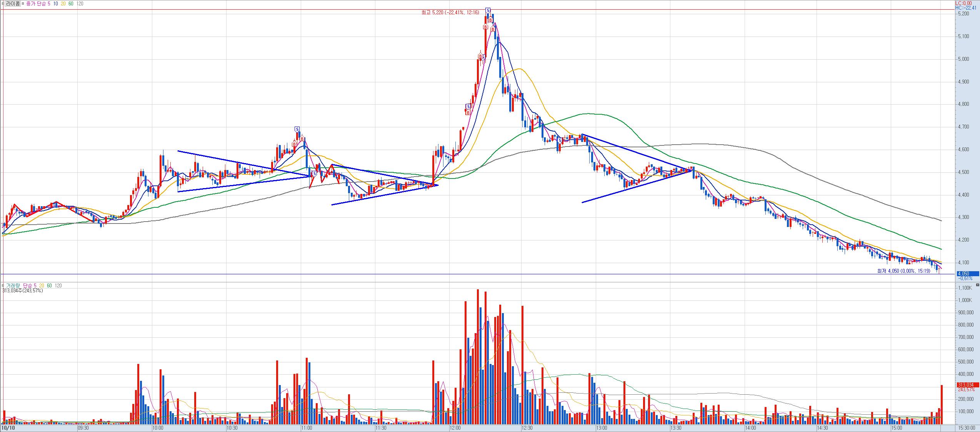The width and height of the screenshot is (980, 432).
Task: Click the S sell marker near 10:57 peak
Action: [297, 129]
